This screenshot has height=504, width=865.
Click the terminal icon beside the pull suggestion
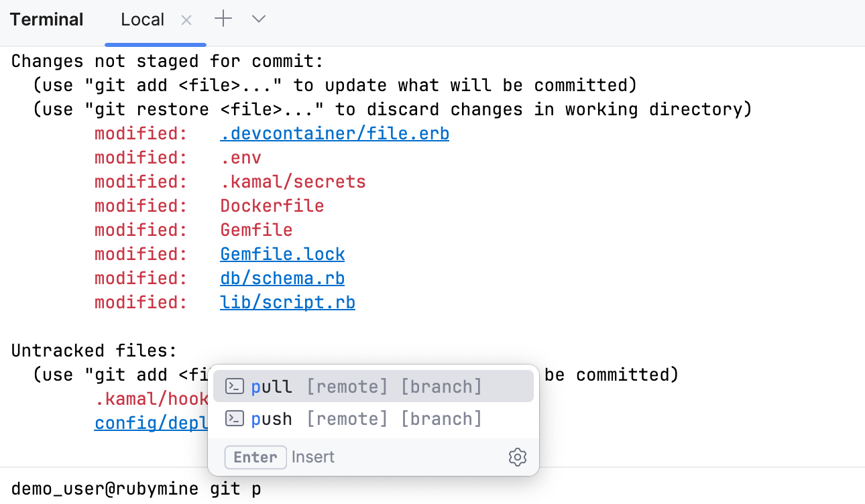pyautogui.click(x=235, y=386)
